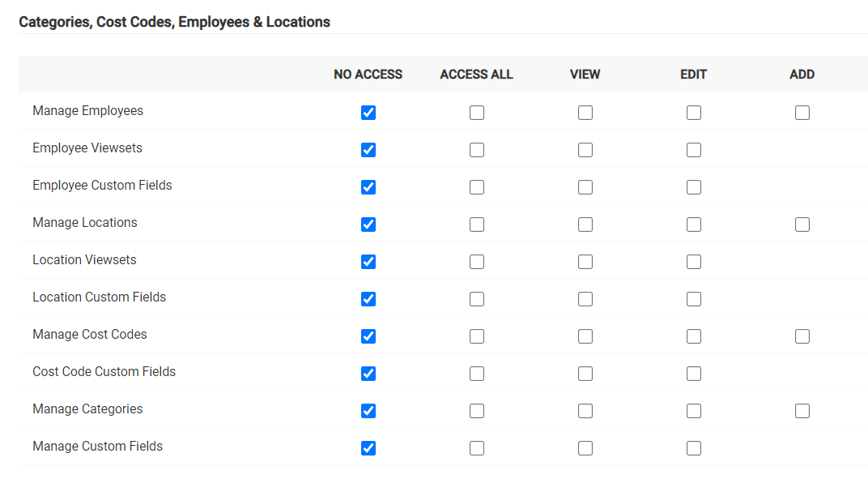Viewport: 868px width, 479px height.
Task: Enable Add permission for Manage Categories
Action: [x=802, y=411]
